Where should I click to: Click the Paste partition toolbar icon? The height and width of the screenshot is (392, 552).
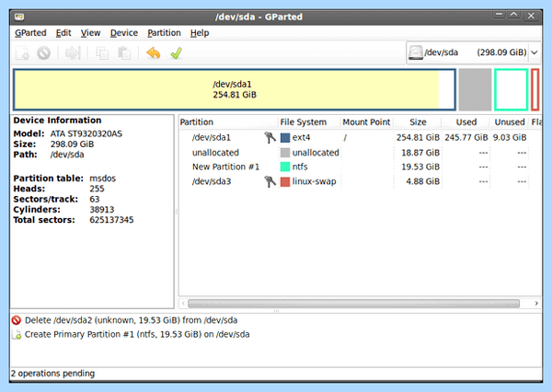124,53
